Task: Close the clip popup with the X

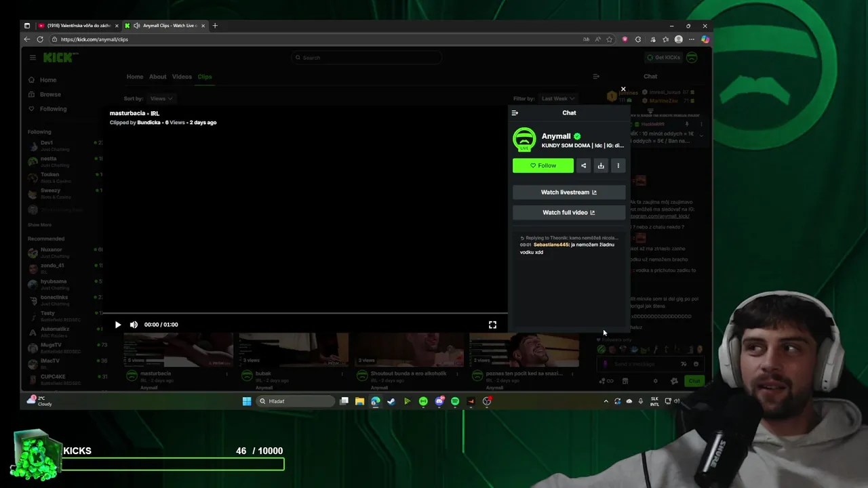Action: pos(623,89)
